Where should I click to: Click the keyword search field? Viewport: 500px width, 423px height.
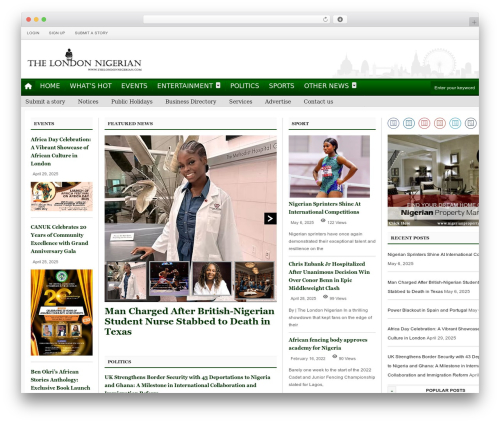pos(454,88)
